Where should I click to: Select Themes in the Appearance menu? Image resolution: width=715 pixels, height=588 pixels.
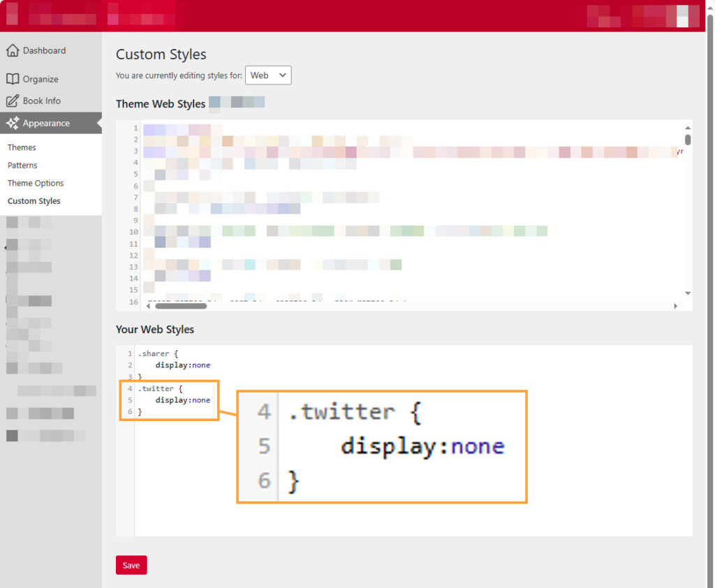pos(22,147)
